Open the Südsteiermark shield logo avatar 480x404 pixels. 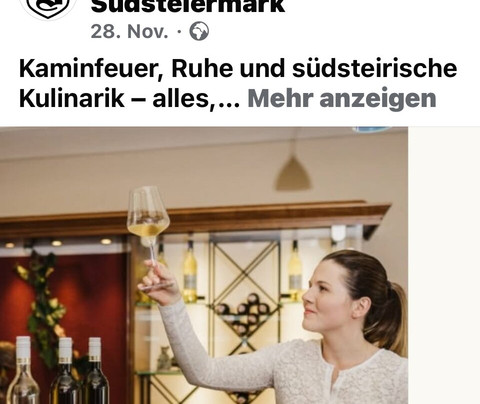tap(47, 8)
